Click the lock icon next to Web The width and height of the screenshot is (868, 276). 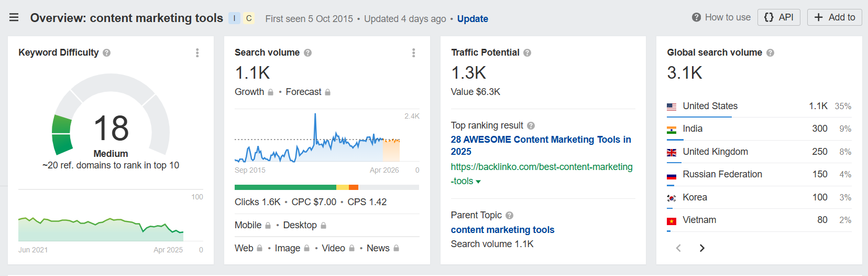[x=259, y=249]
